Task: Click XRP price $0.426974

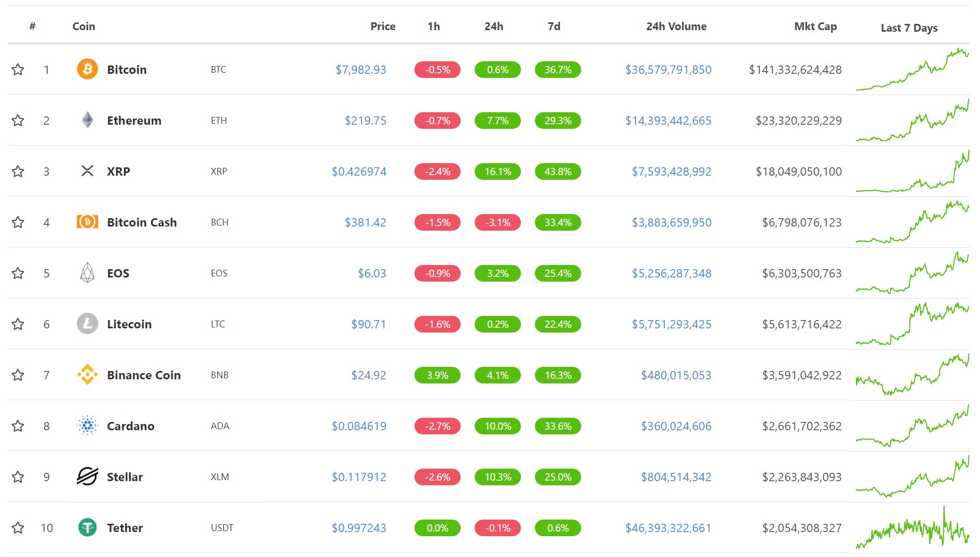Action: [359, 171]
